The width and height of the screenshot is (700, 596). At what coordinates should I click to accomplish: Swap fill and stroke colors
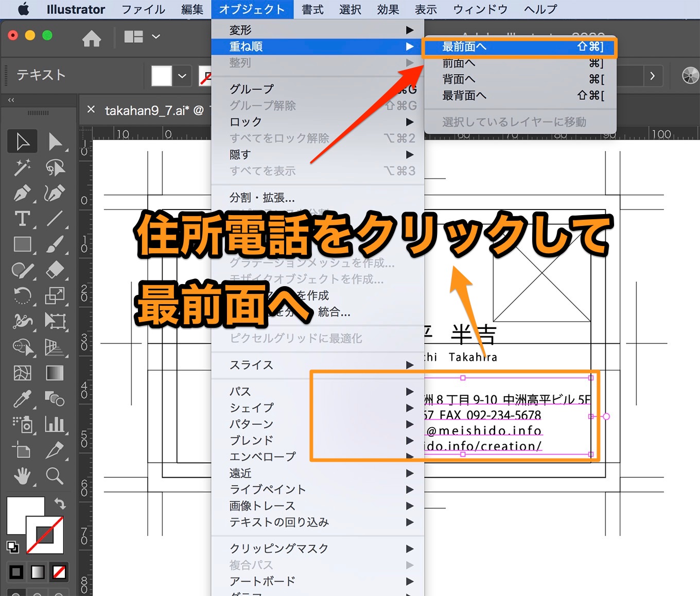tap(60, 503)
